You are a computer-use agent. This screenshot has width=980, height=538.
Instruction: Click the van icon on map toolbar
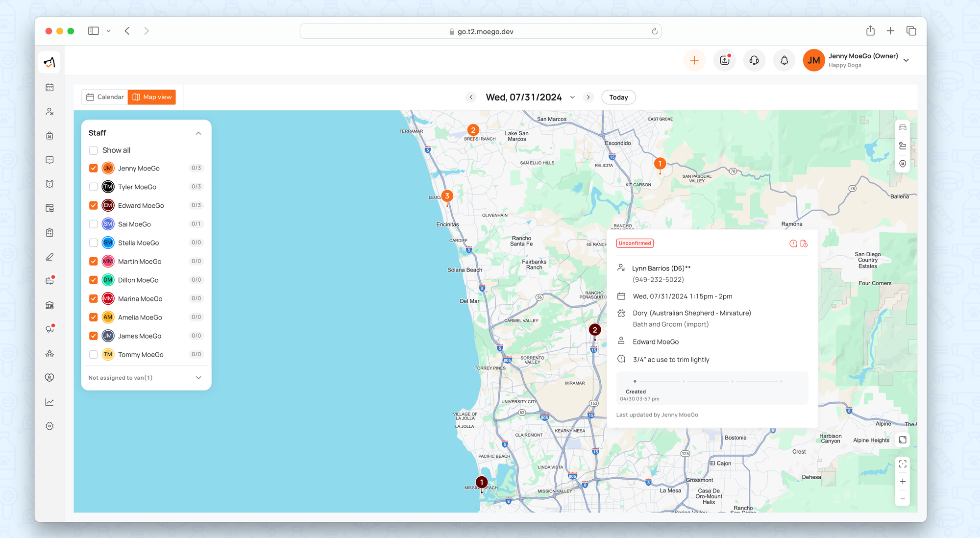(x=903, y=127)
